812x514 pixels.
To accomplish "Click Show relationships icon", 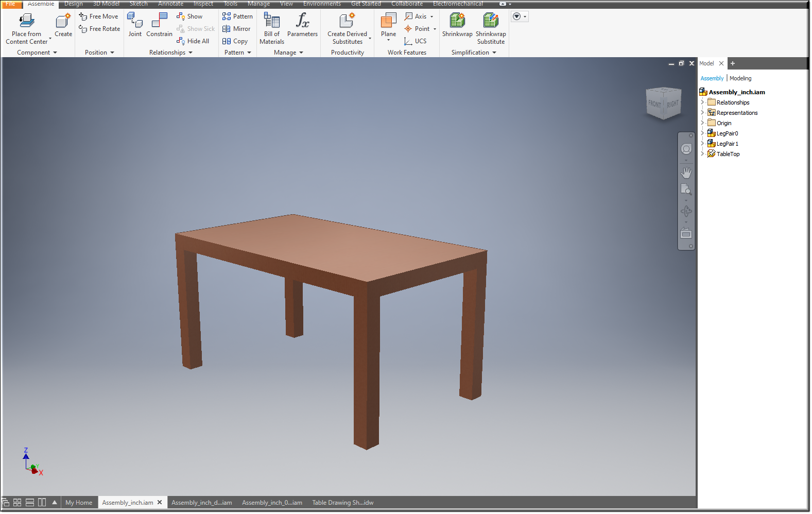I will [181, 16].
